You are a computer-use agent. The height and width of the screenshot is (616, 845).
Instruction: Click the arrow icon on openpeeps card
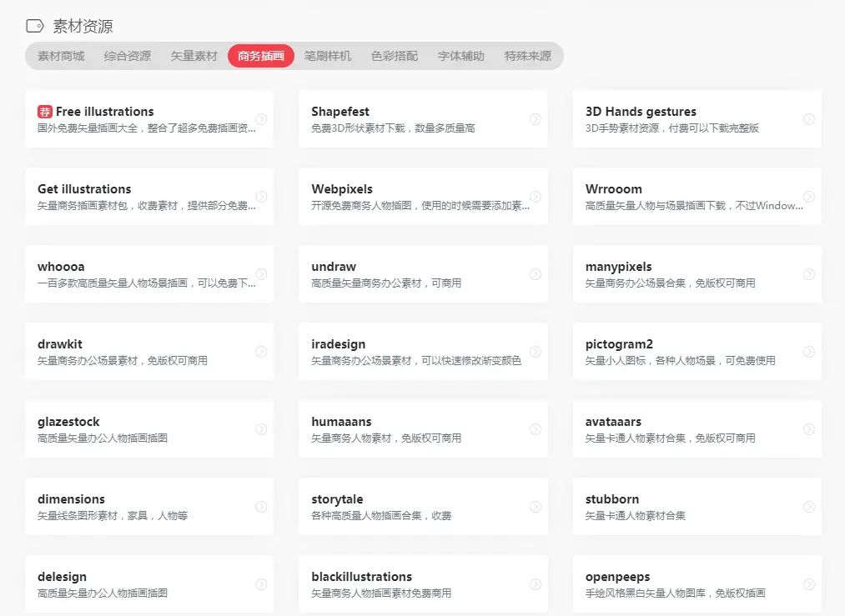tap(809, 584)
